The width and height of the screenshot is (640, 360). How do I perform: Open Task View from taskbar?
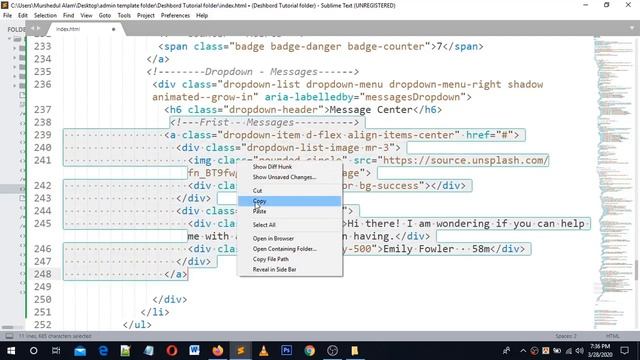point(56,351)
